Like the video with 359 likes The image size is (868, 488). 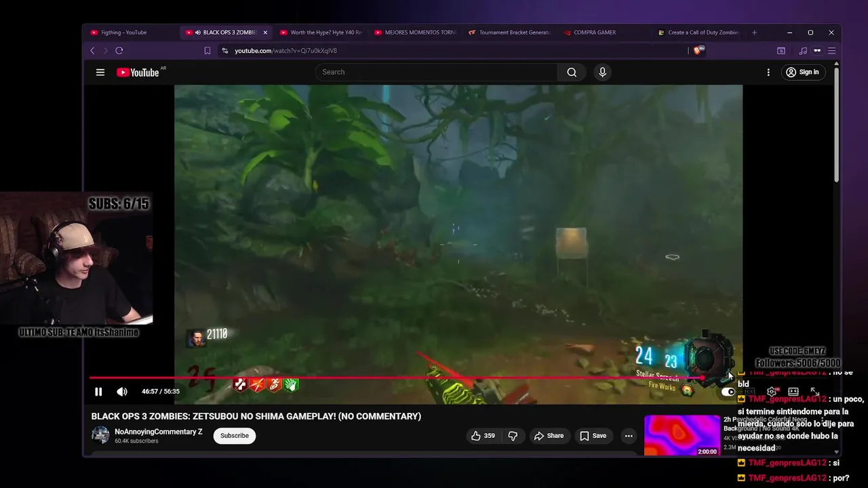click(484, 436)
